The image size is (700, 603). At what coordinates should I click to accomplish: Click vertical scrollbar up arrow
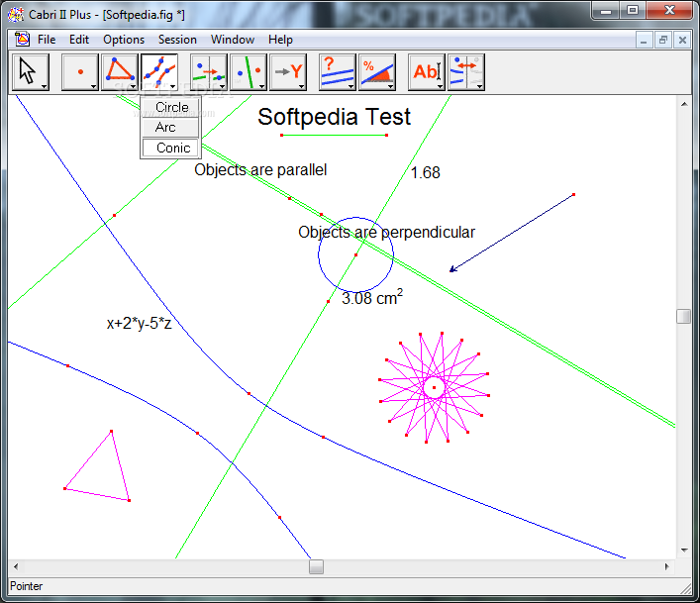tap(684, 104)
